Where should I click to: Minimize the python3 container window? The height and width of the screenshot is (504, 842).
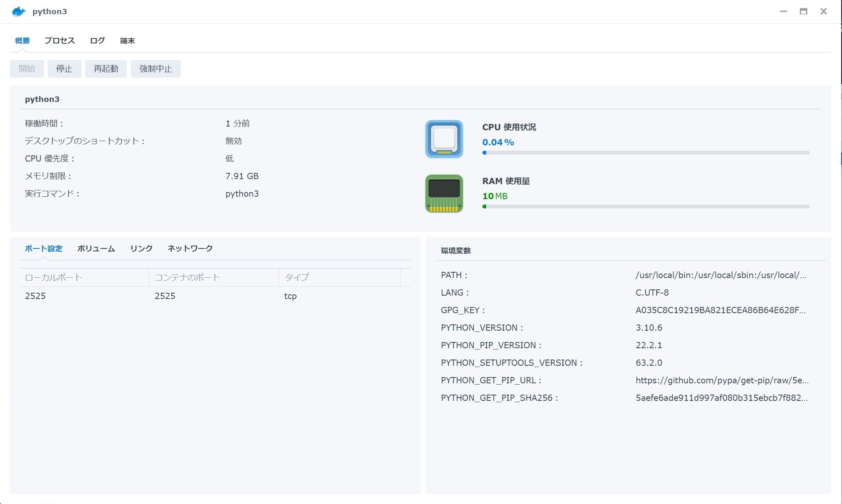pos(783,12)
